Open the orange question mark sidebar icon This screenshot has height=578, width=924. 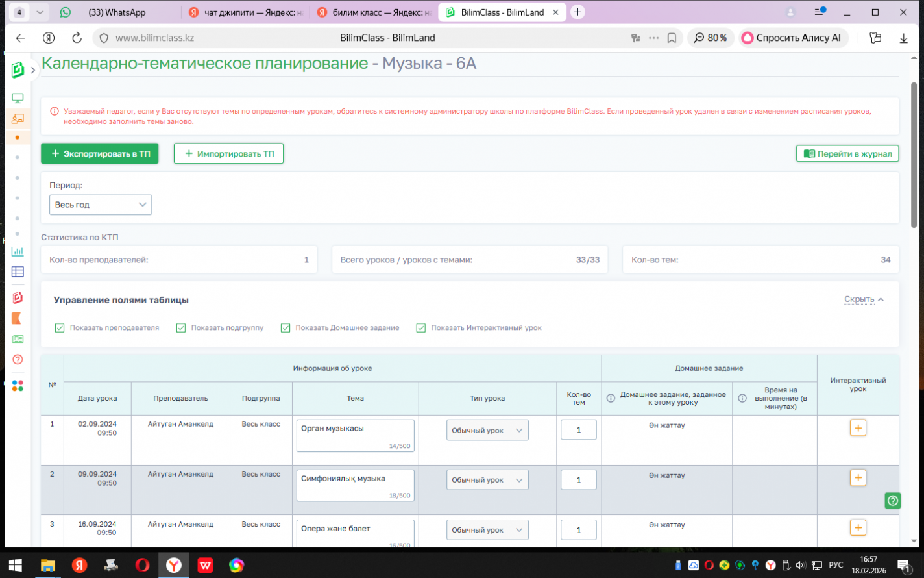coord(18,359)
